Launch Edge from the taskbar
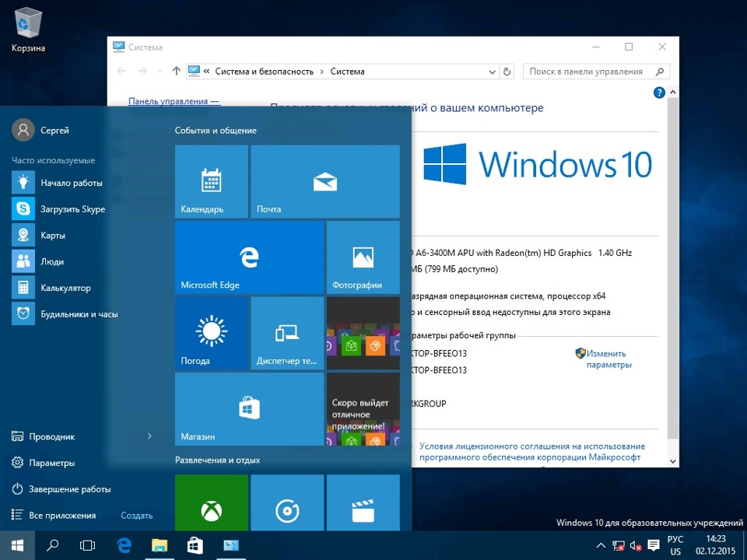Viewport: 747px width, 560px height. tap(124, 545)
